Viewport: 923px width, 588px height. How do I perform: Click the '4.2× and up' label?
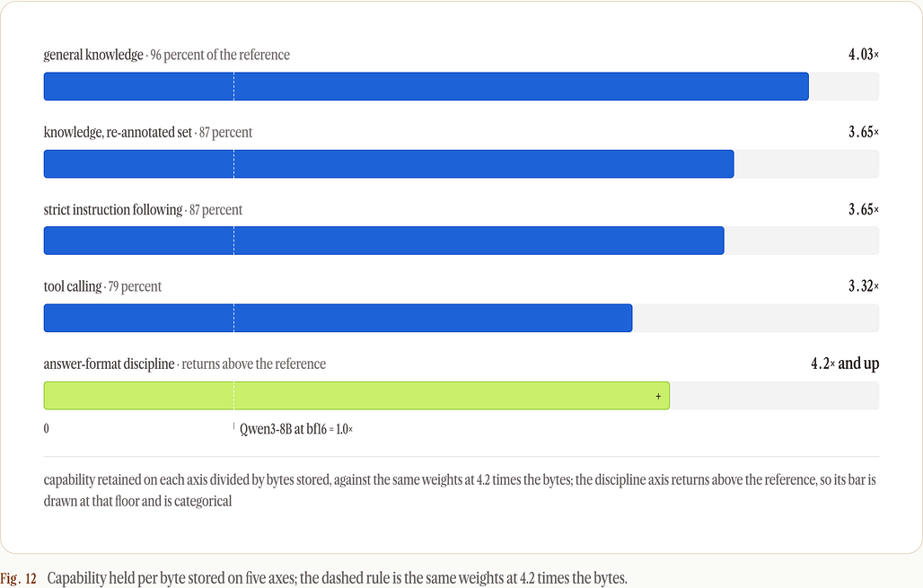(845, 364)
